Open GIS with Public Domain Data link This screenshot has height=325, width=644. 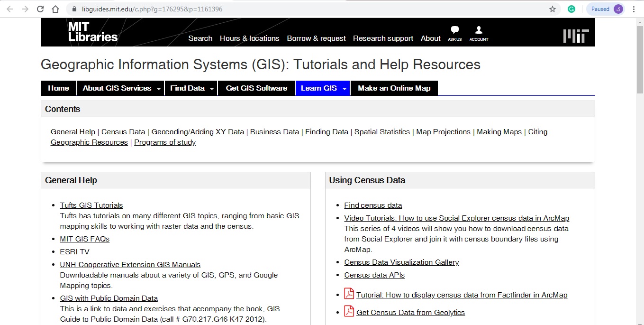click(x=109, y=298)
